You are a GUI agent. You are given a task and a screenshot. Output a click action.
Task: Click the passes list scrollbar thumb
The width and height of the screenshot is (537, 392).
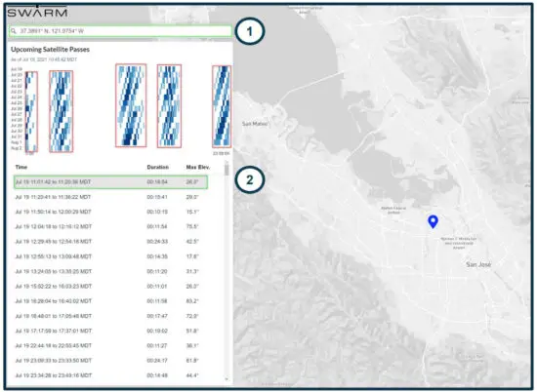click(x=227, y=170)
